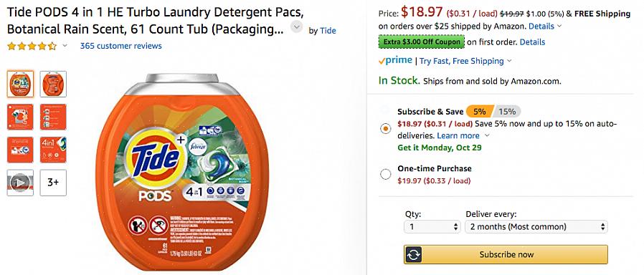Open the 4in1 product thumbnail
The height and width of the screenshot is (275, 644).
point(53,150)
